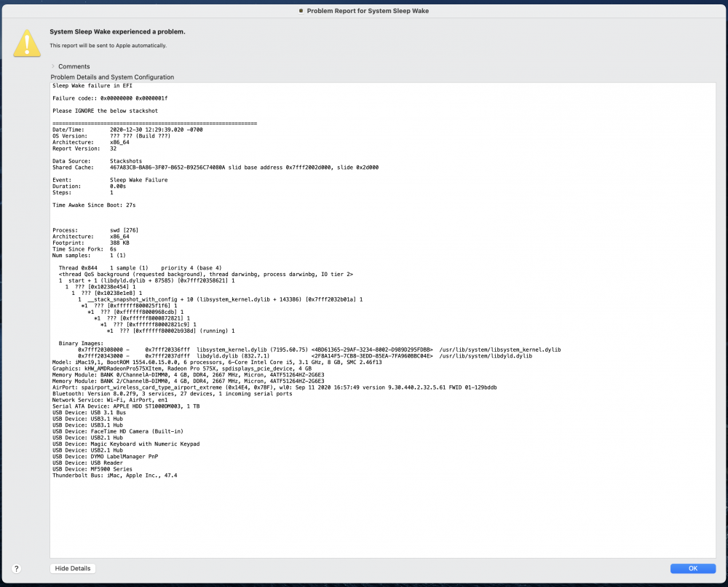
Task: Click the title bar document icon
Action: pyautogui.click(x=301, y=11)
